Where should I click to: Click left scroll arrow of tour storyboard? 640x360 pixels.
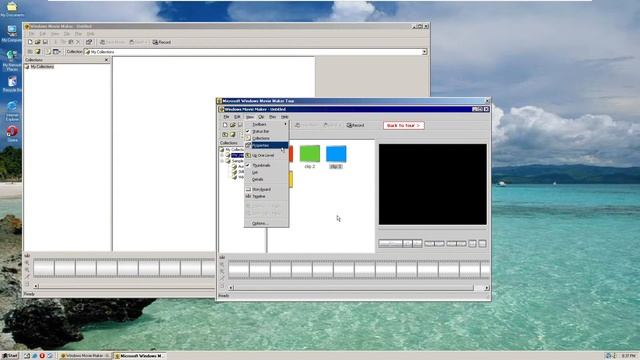pyautogui.click(x=231, y=288)
